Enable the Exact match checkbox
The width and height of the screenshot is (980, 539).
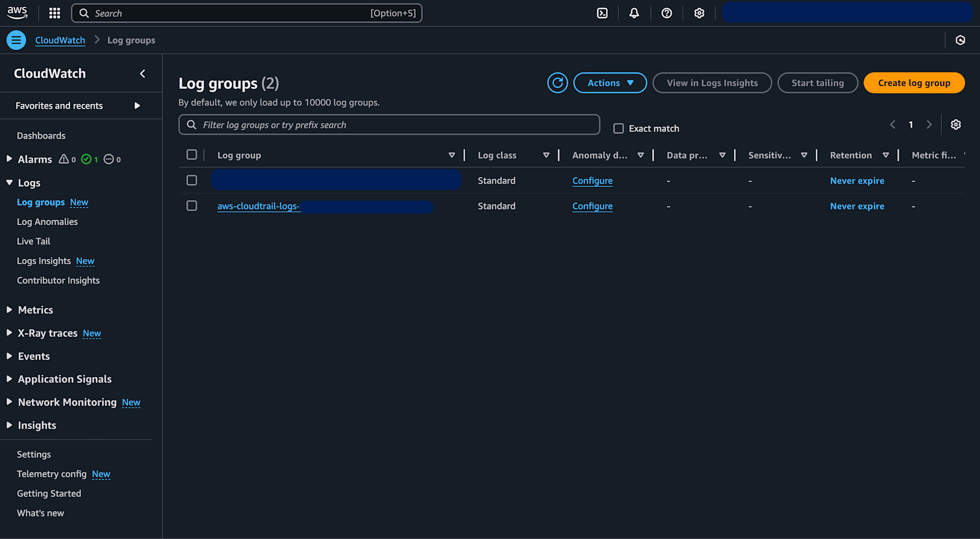click(618, 128)
